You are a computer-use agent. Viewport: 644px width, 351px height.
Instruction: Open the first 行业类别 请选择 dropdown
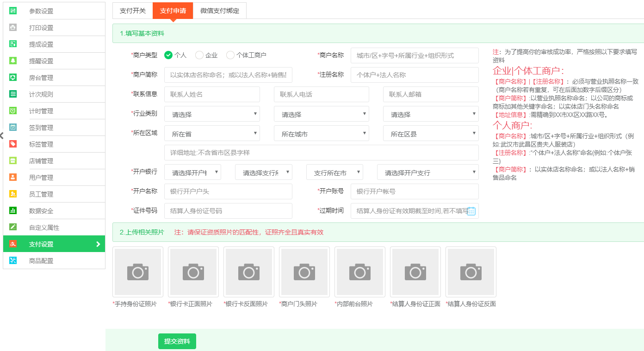[212, 114]
